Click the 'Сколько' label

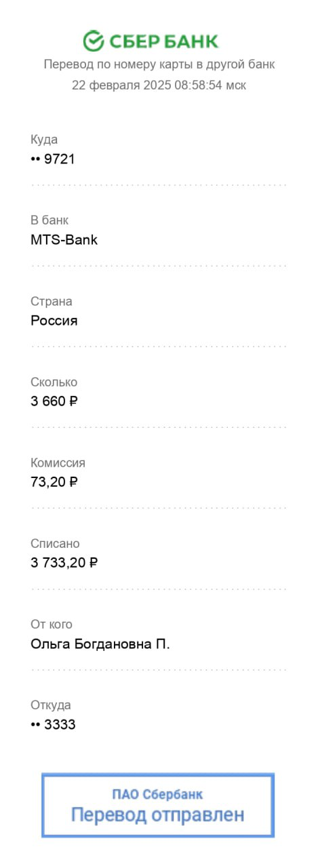[x=54, y=382]
